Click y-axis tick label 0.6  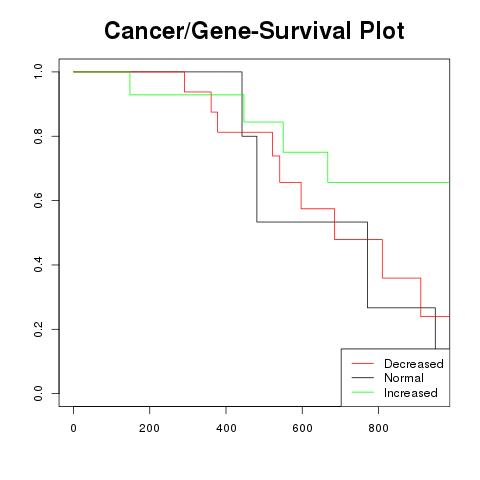(38, 200)
